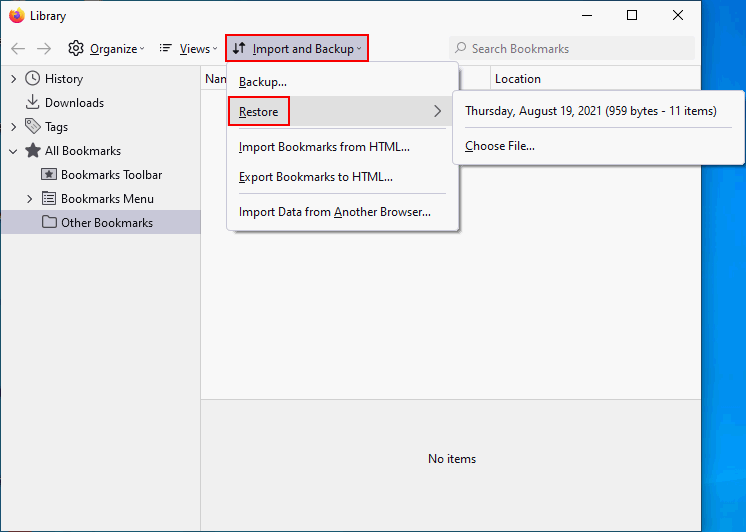Image resolution: width=746 pixels, height=532 pixels.
Task: Open the Restore submenu
Action: 342,111
